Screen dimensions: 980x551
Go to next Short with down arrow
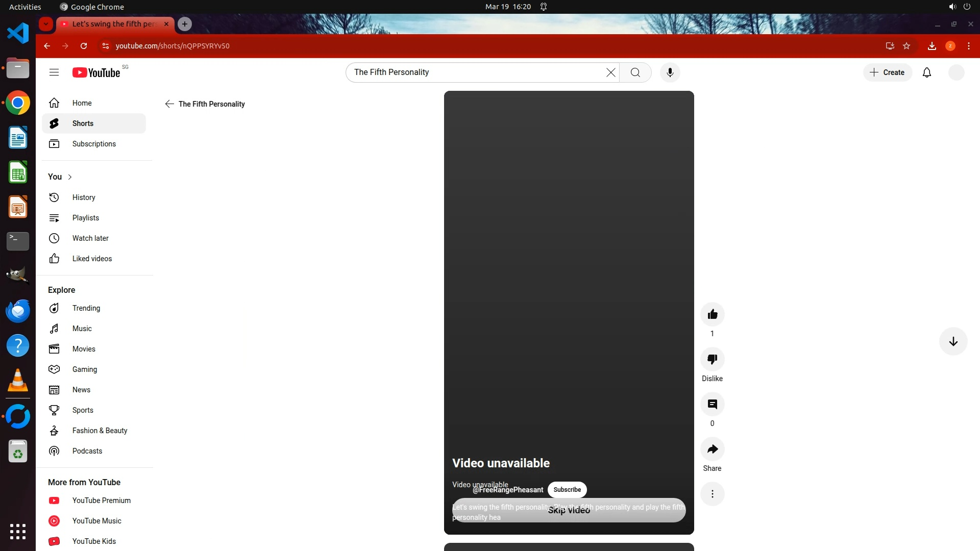pos(953,342)
